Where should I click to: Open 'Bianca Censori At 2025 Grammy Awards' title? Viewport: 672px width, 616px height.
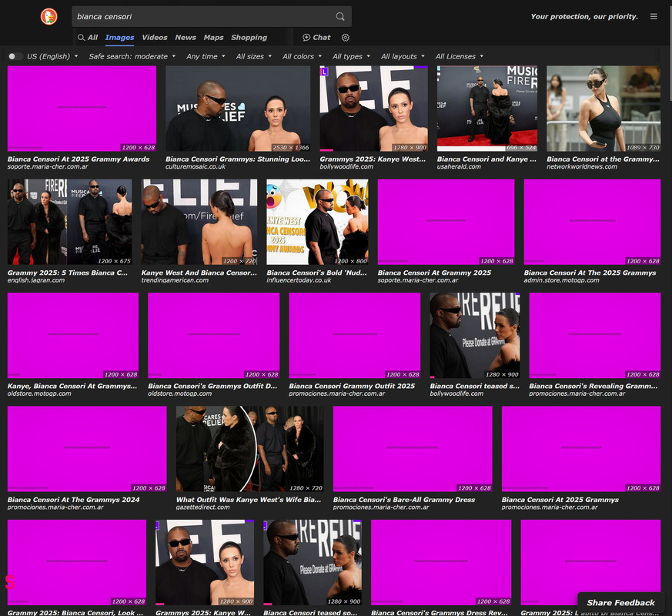pyautogui.click(x=79, y=159)
